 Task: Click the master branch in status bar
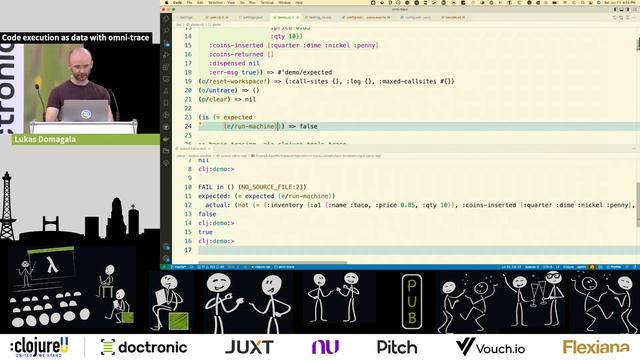coord(180,267)
